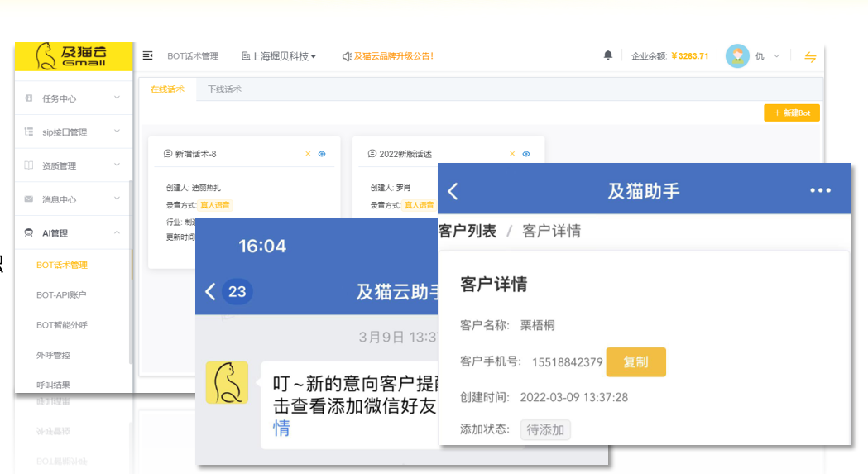
Task: Click the yellow cat avatar in chat
Action: pyautogui.click(x=227, y=382)
